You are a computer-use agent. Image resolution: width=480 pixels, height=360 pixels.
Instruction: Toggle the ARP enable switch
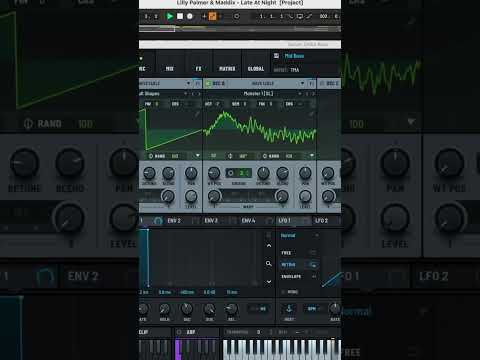point(179,332)
